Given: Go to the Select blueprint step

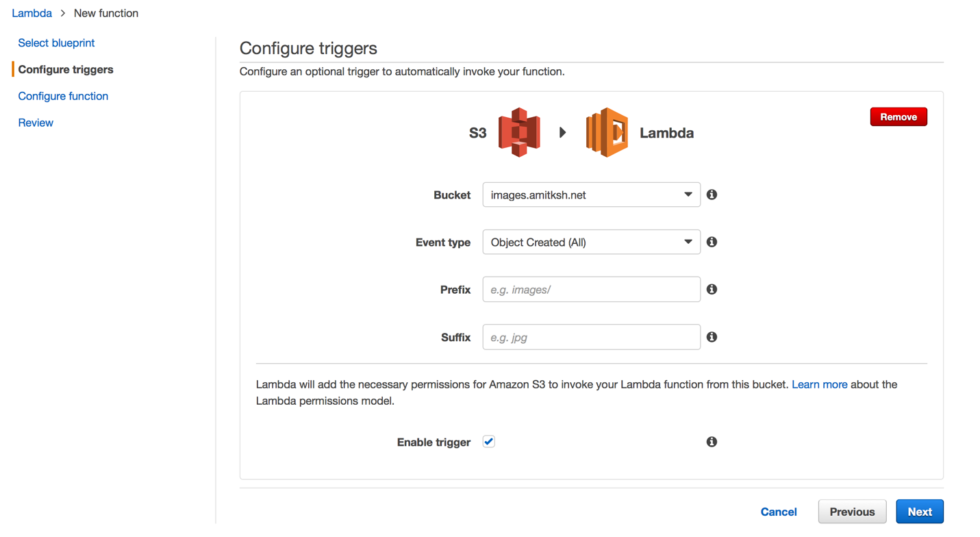Looking at the screenshot, I should click(56, 42).
